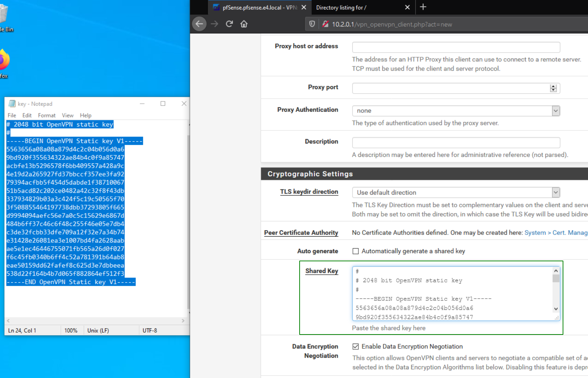Go forward in the Firefox browser
588x378 pixels.
coord(214,24)
